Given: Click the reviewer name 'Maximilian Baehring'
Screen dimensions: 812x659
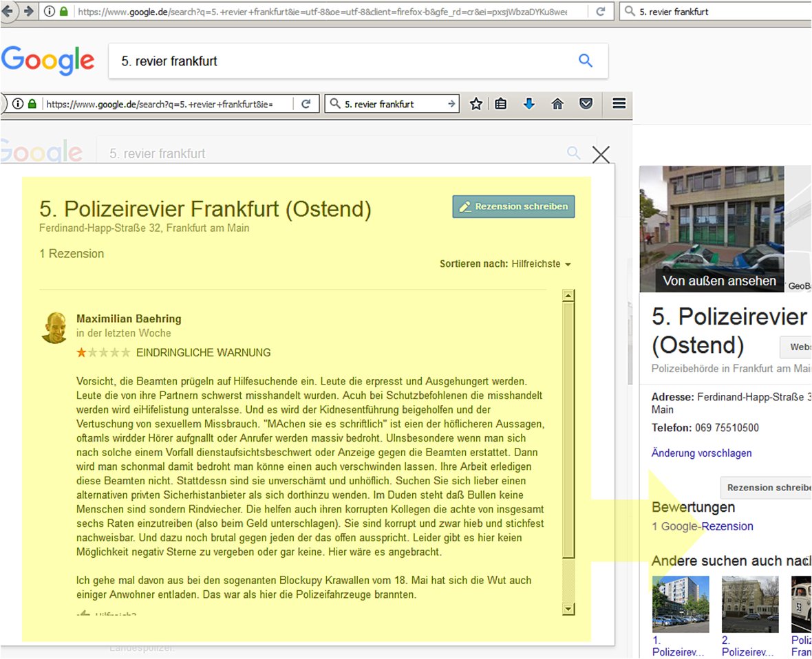Looking at the screenshot, I should [129, 319].
